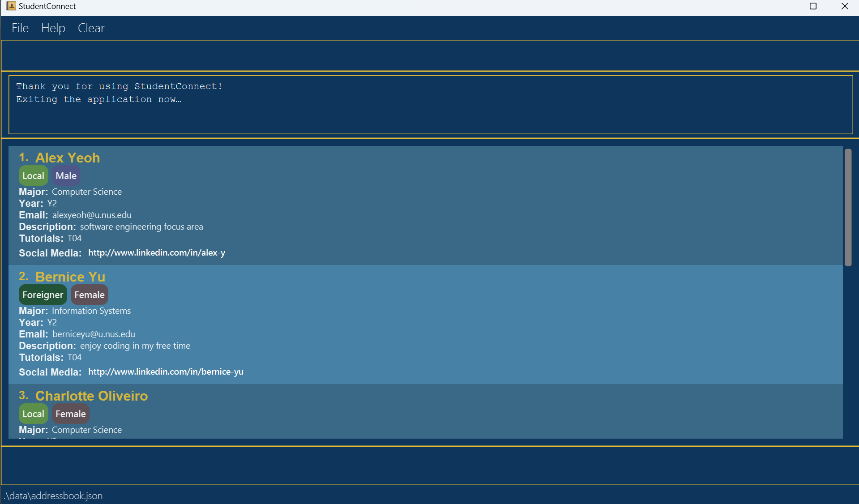Select Alex Yeoh's name heading

click(x=68, y=158)
